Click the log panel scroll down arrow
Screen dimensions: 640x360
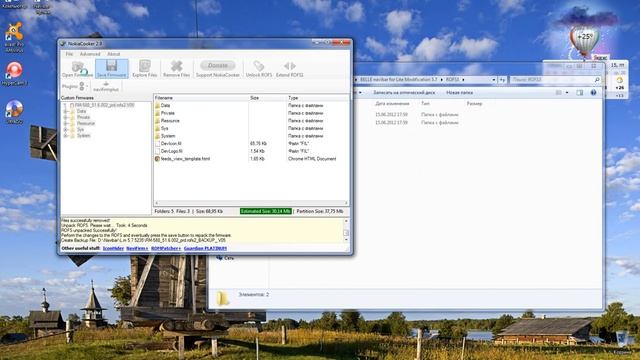[x=346, y=240]
